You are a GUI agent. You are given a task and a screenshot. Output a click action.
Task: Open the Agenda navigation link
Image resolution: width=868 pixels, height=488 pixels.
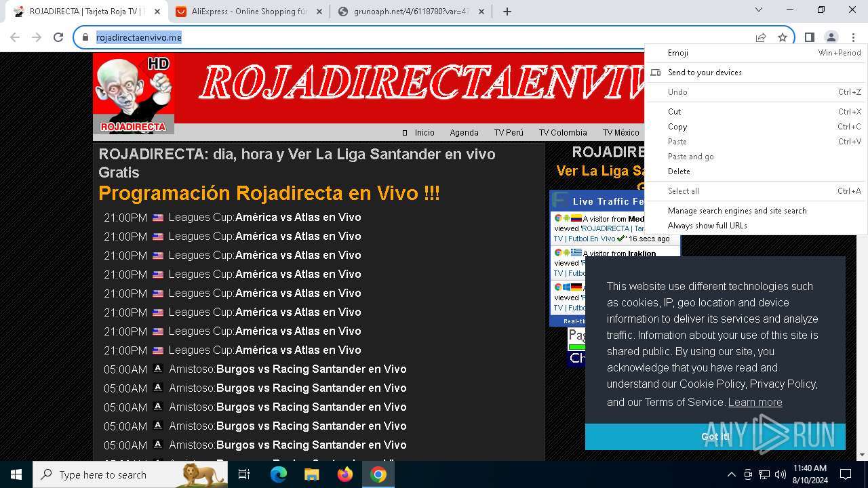464,133
